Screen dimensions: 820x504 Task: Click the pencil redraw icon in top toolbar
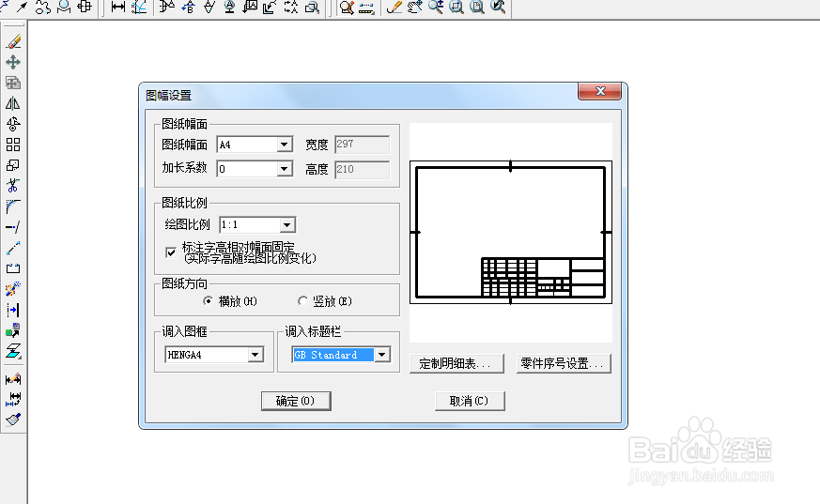pos(394,7)
